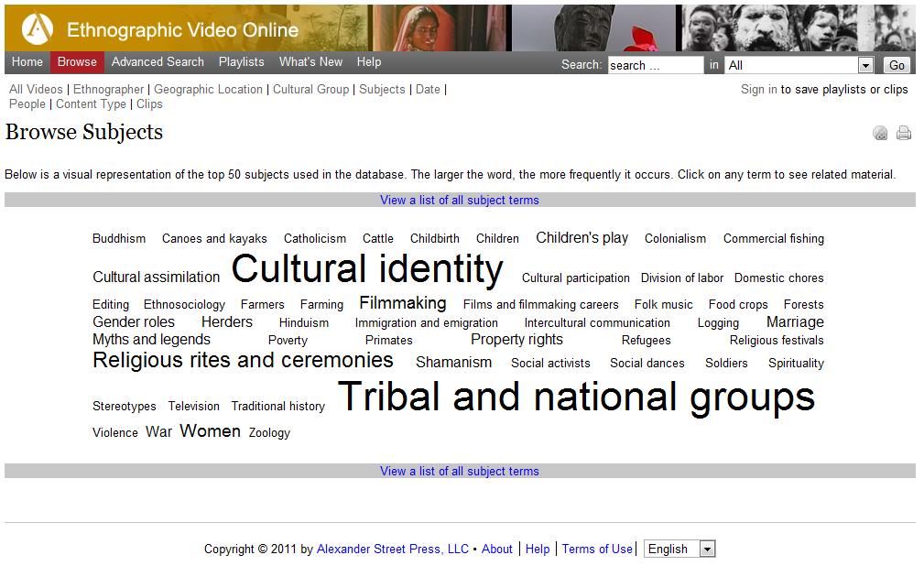Open the What's New menu item
924x566 pixels.
pos(310,62)
